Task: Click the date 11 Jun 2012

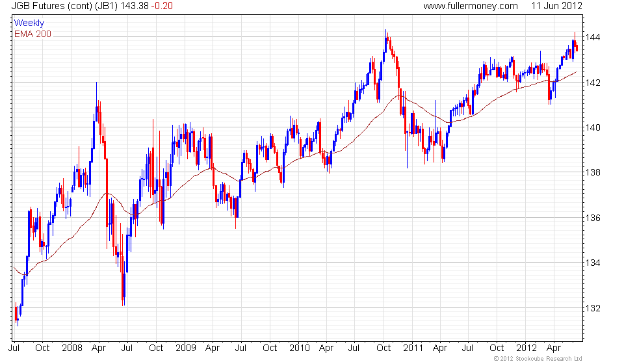Action: tap(556, 6)
